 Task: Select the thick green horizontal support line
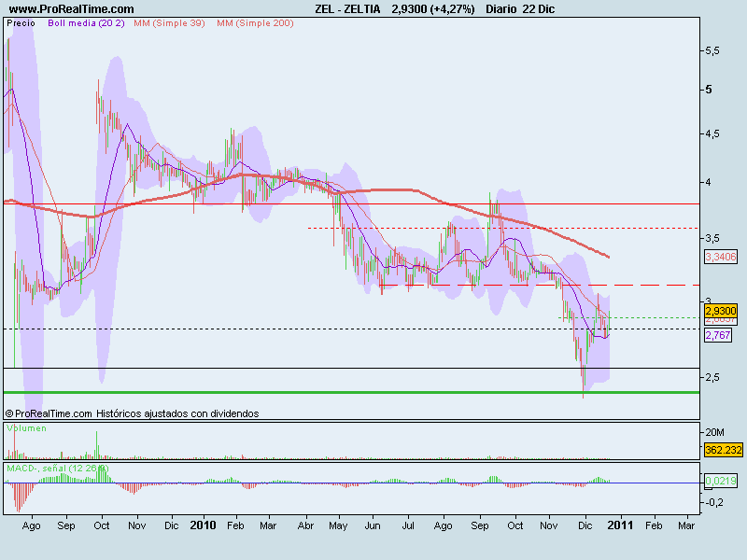click(352, 392)
